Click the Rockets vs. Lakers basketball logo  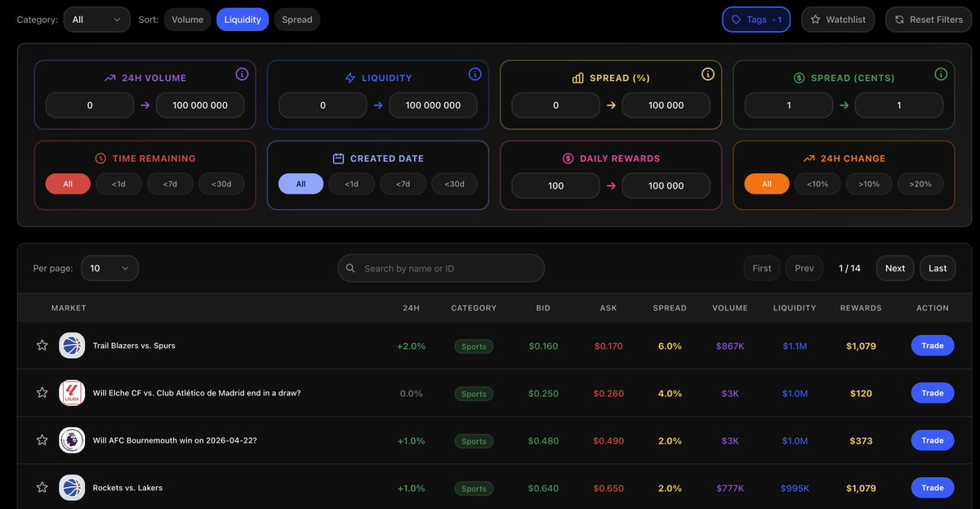pyautogui.click(x=72, y=488)
